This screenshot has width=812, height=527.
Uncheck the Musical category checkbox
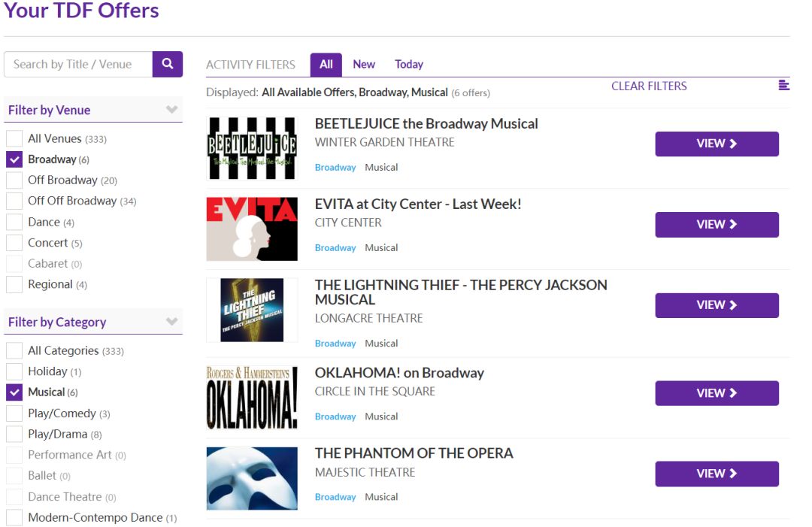pyautogui.click(x=14, y=392)
